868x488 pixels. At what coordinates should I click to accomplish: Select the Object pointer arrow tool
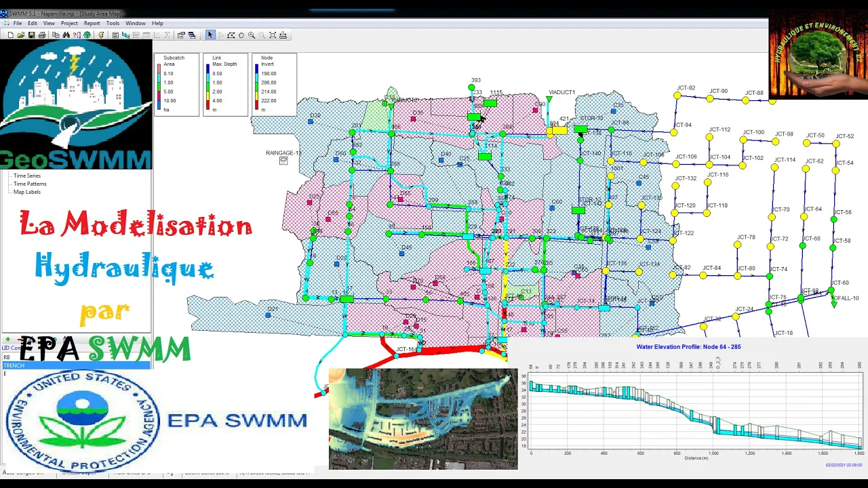pos(210,35)
